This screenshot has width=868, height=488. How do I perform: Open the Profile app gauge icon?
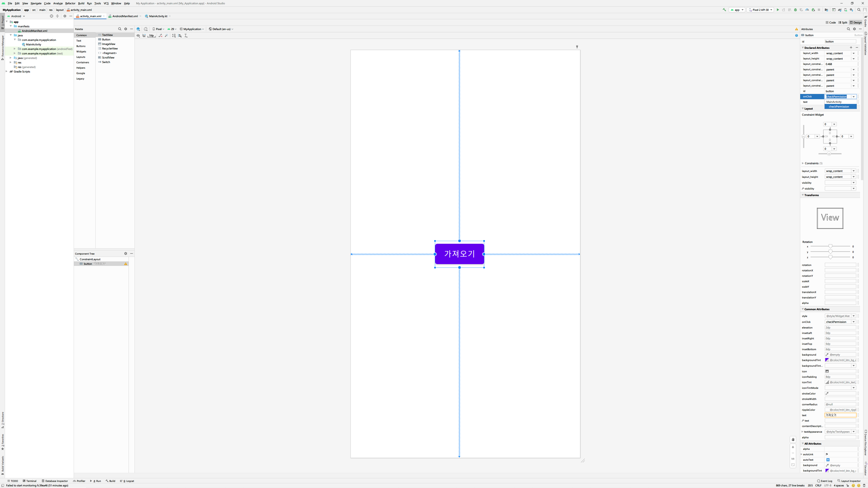pos(807,10)
